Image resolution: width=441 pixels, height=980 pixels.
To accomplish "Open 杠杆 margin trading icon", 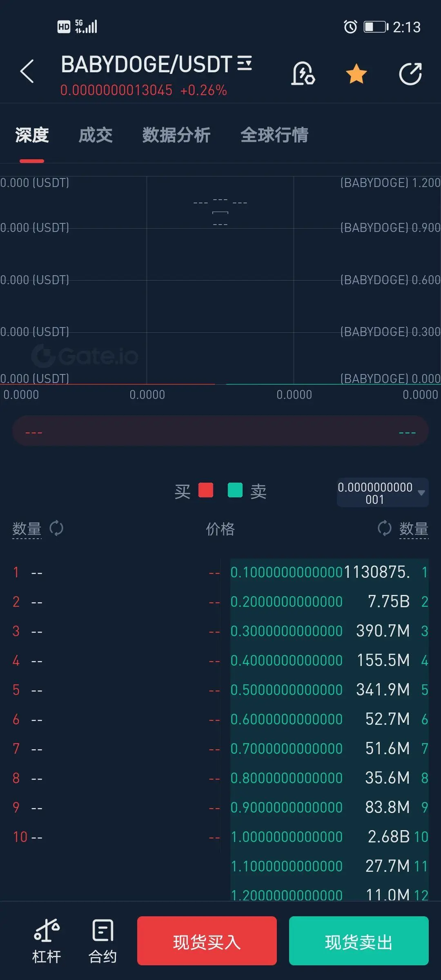I will click(47, 941).
